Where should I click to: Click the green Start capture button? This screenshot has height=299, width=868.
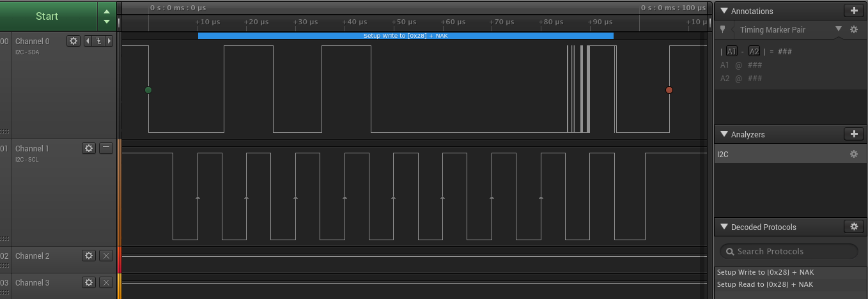48,16
